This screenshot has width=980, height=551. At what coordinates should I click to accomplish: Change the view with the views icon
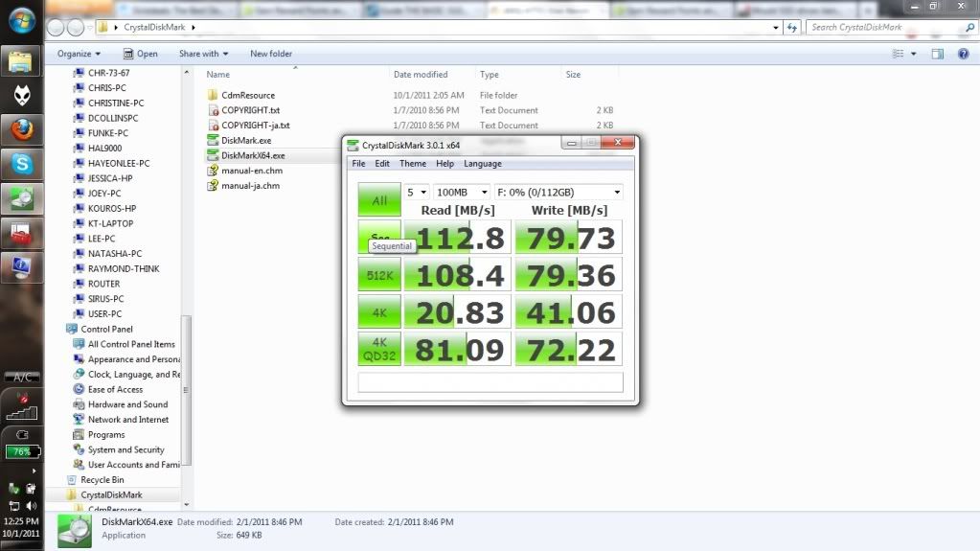point(899,54)
